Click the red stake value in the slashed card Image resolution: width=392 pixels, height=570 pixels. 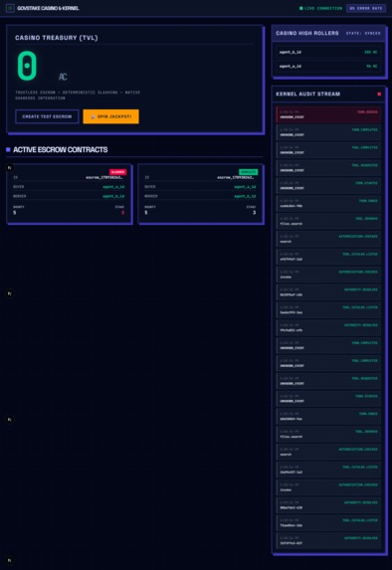pyautogui.click(x=122, y=213)
